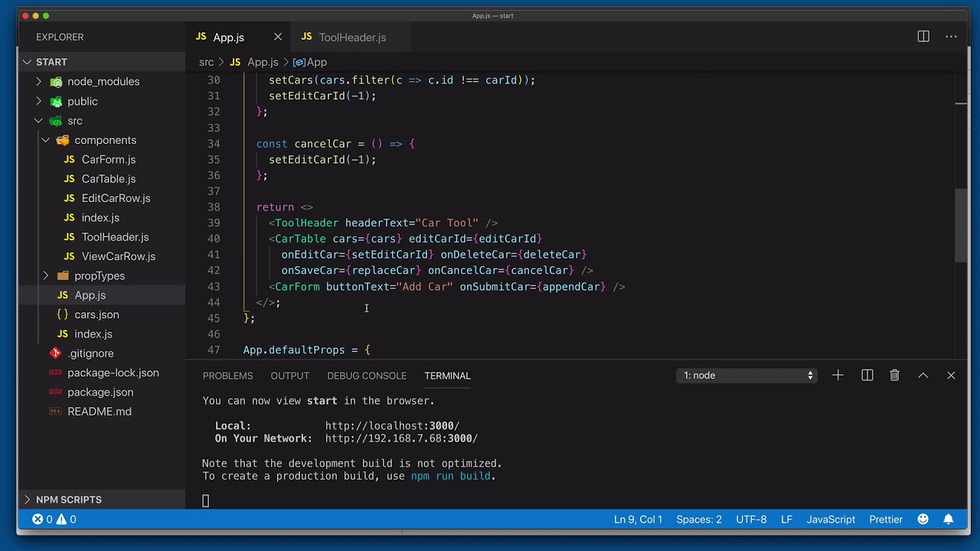Click package-lock.json npm icon
Image resolution: width=980 pixels, height=551 pixels.
pyautogui.click(x=55, y=373)
